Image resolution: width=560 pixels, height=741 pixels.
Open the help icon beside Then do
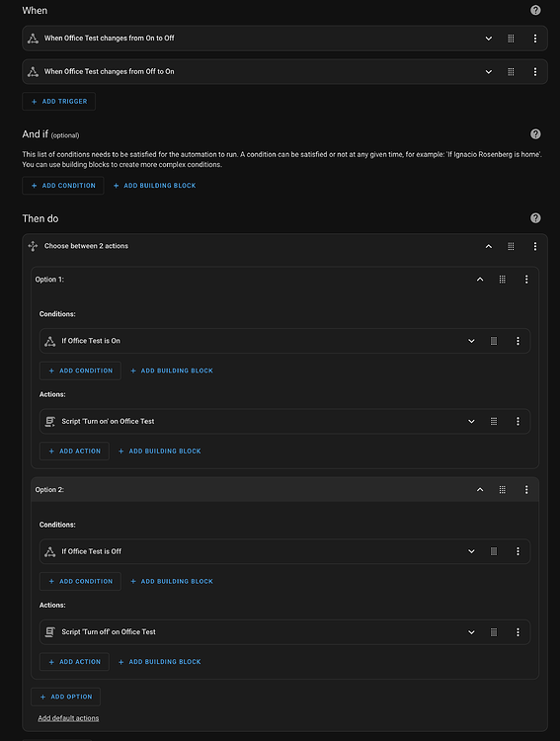click(x=535, y=218)
